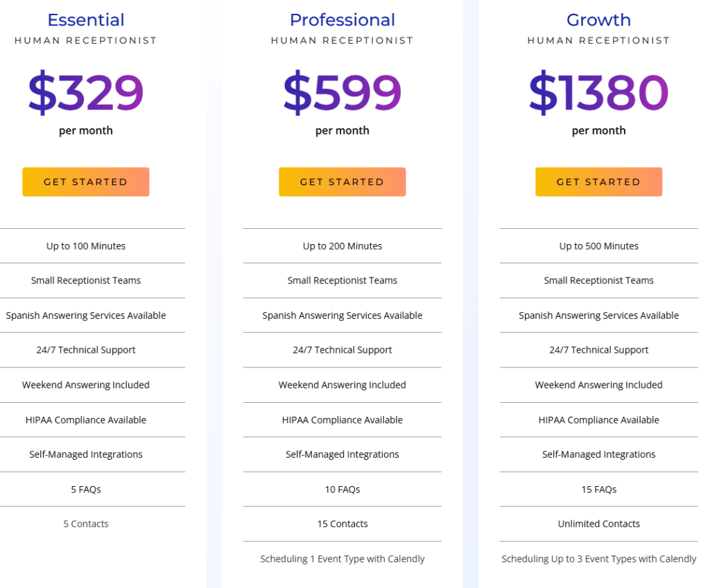
Task: Select 'Weekend Answering Included' under Essential plan
Action: coord(85,385)
